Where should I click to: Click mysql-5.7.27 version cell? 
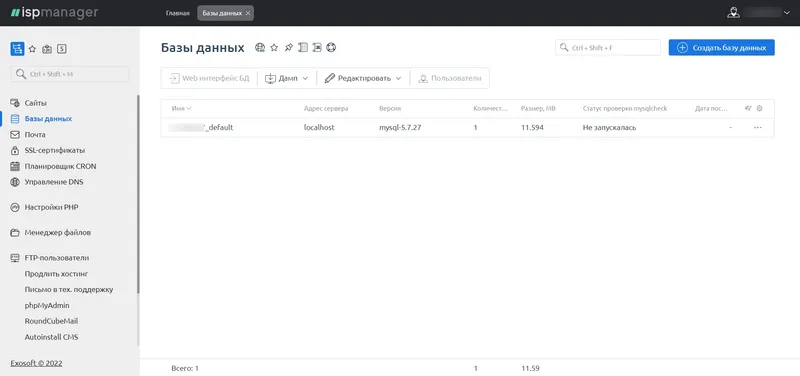[x=400, y=128]
